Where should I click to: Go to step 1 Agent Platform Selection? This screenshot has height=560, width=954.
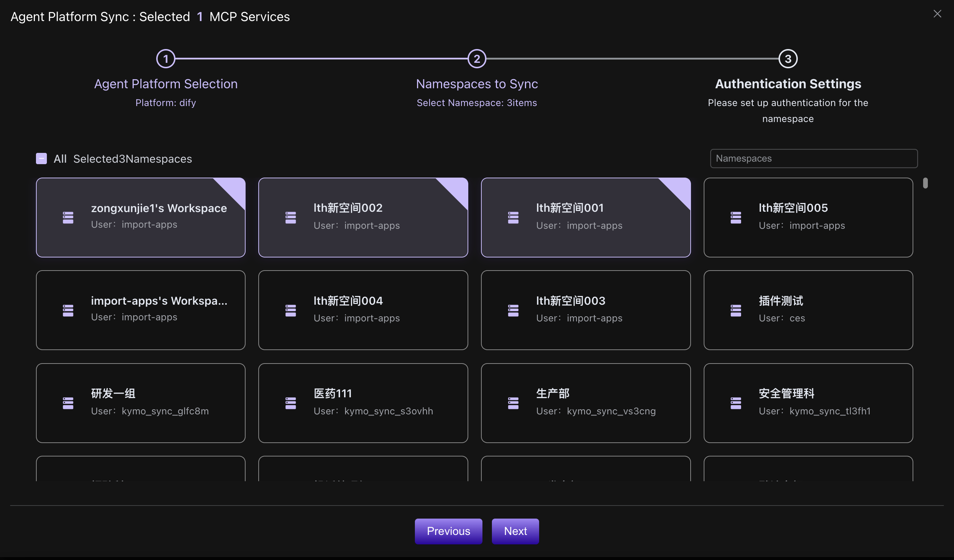[x=165, y=59]
